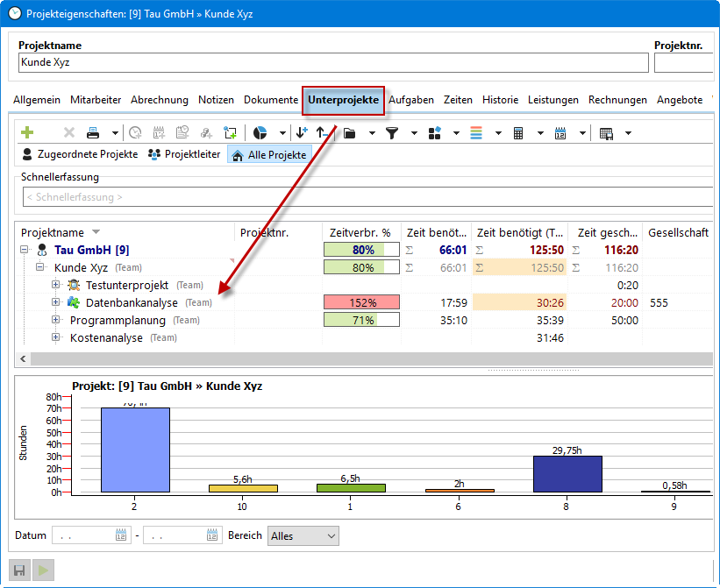Switch to the Aufgaben tab
The image size is (720, 588).
(411, 100)
